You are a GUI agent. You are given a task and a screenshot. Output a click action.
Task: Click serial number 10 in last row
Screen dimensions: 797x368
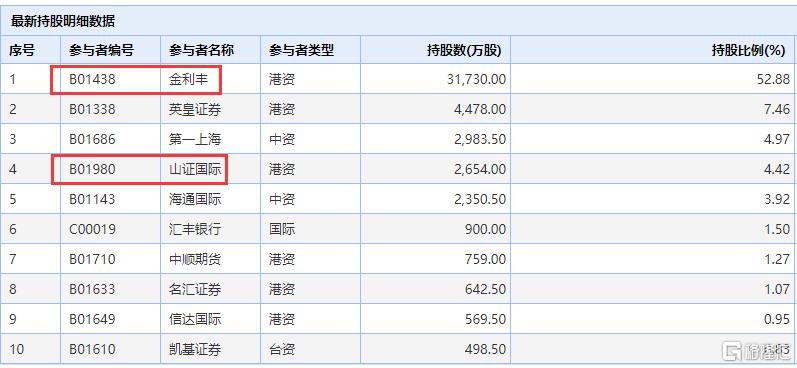click(16, 349)
